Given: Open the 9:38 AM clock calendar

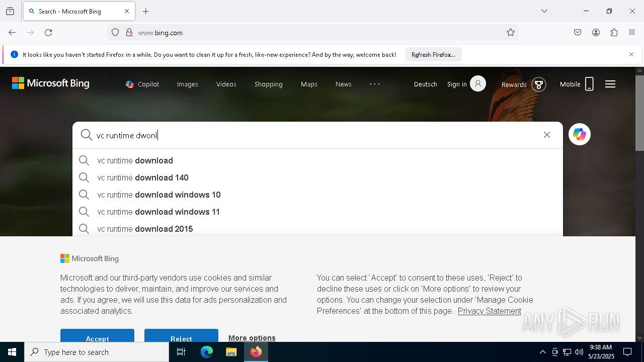Looking at the screenshot, I should click(601, 352).
